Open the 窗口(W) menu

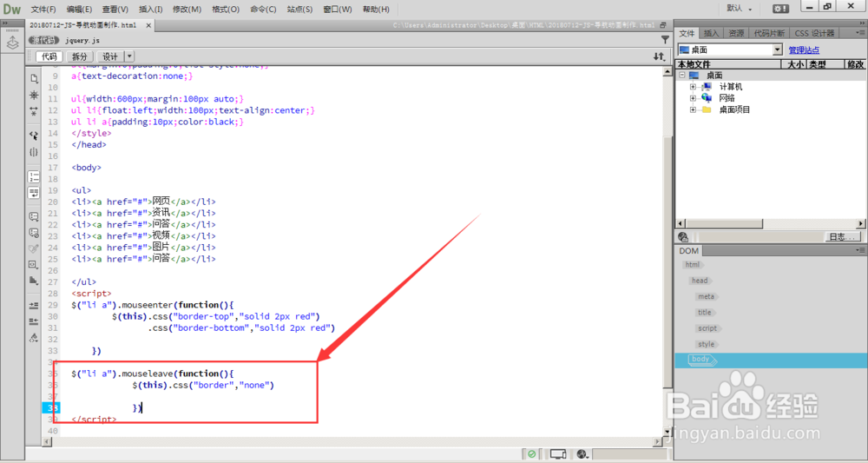coord(338,10)
